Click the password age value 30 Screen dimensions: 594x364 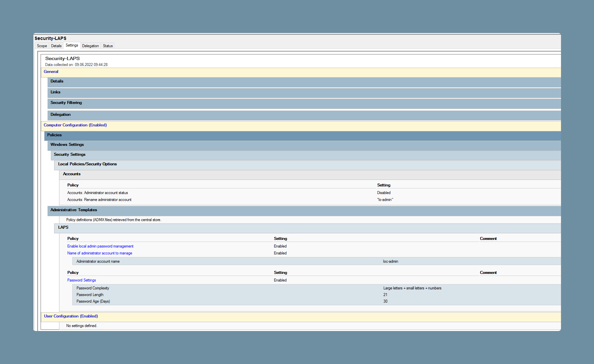[x=385, y=301]
